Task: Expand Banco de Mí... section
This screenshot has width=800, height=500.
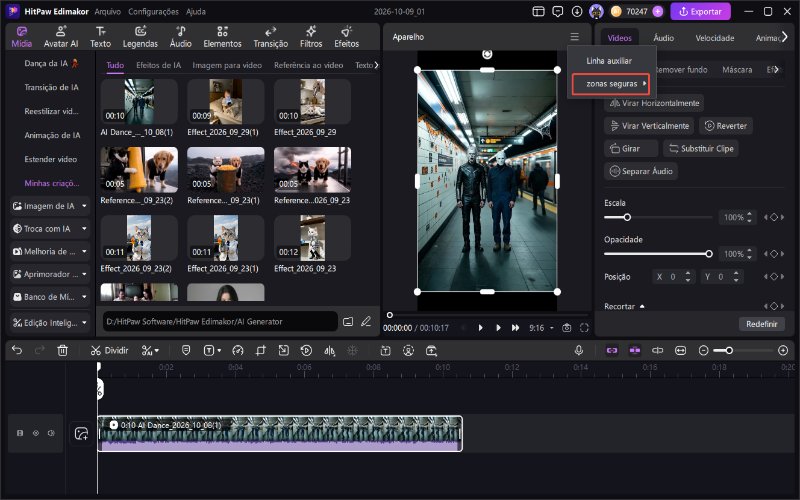Action: click(x=49, y=297)
